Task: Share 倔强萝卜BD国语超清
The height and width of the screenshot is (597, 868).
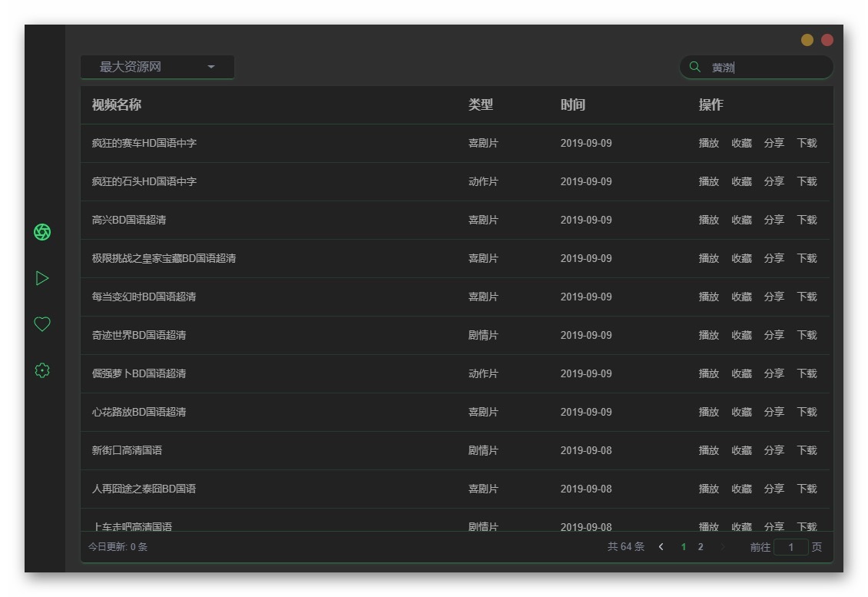Action: click(x=774, y=374)
